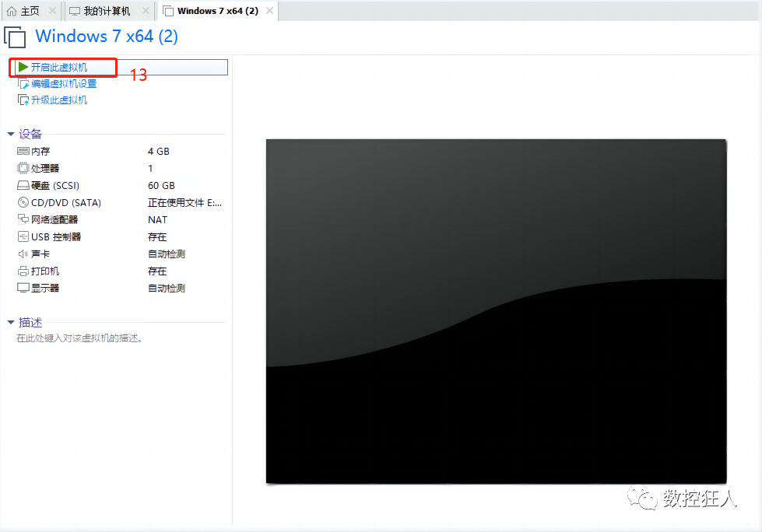Open the CD/DVD (SATA) device icon
This screenshot has width=762, height=532.
pos(23,202)
